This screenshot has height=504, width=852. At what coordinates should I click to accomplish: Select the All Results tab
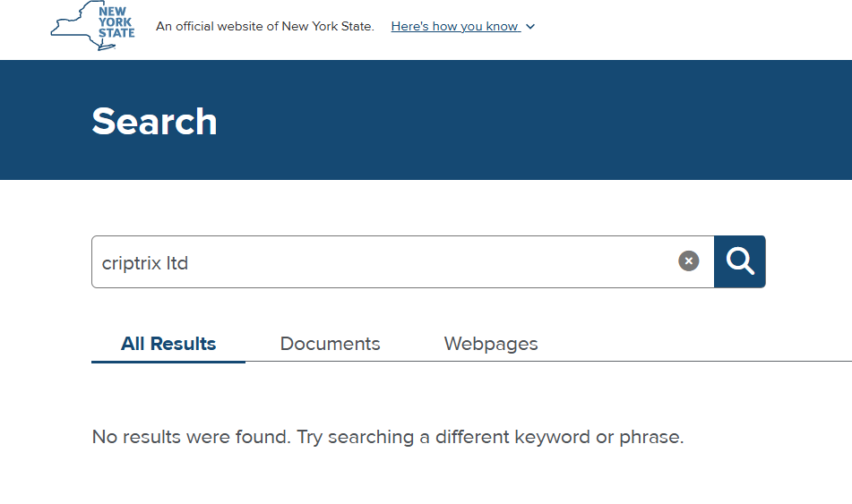click(x=168, y=344)
